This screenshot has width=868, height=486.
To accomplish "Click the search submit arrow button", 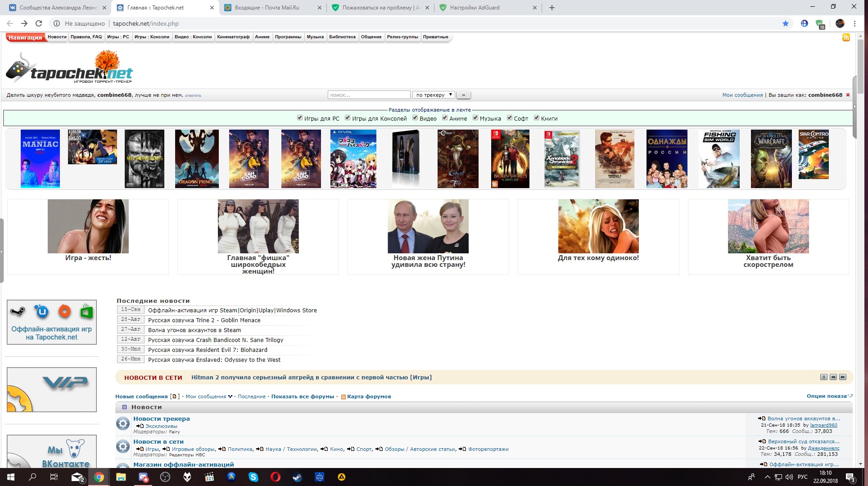I will pyautogui.click(x=463, y=95).
